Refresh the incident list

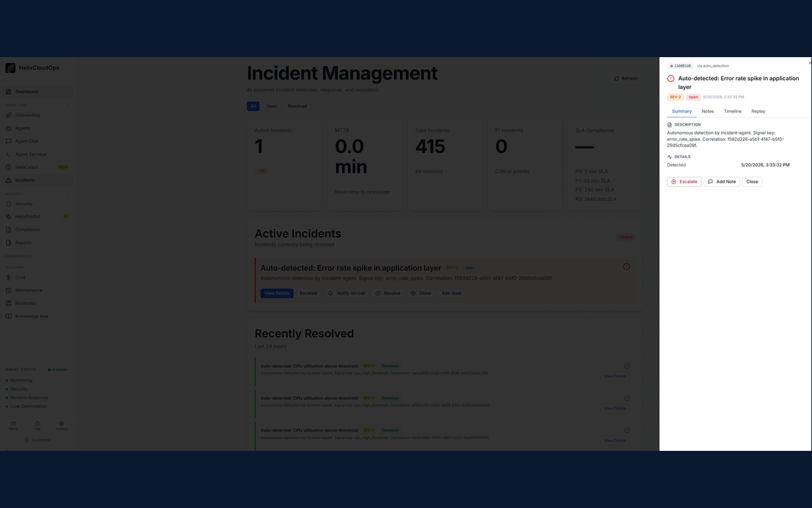click(625, 79)
